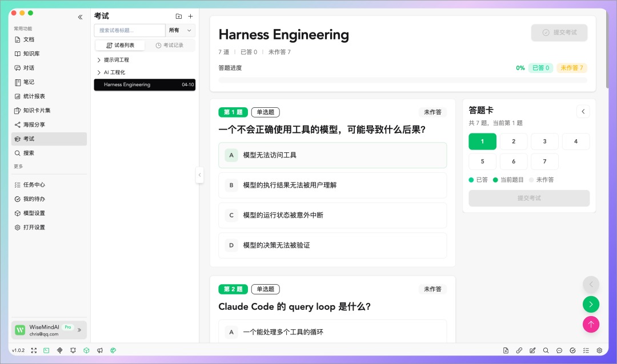The image size is (617, 364).
Task: Open 海报分享 in the sidebar
Action: point(49,124)
